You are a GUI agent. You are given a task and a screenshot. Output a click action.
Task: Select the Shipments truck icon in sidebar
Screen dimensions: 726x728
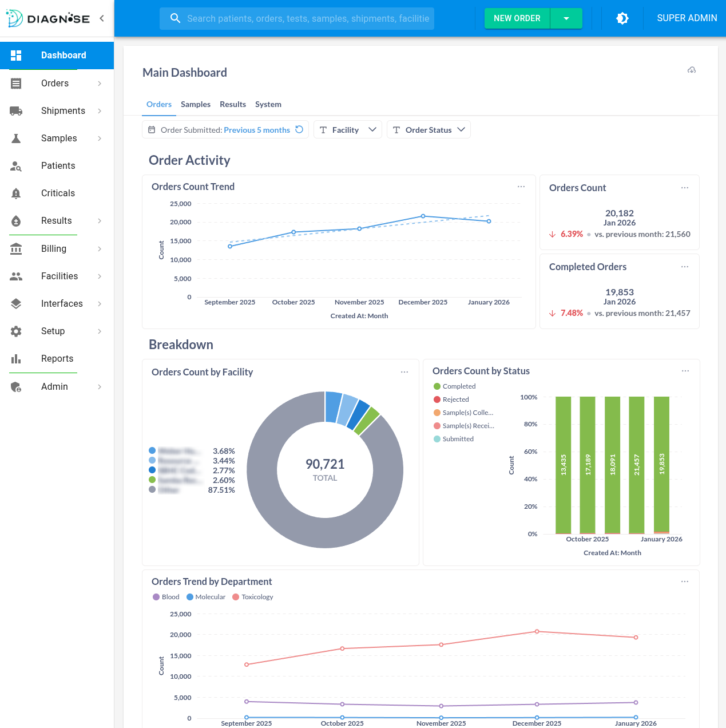point(16,110)
